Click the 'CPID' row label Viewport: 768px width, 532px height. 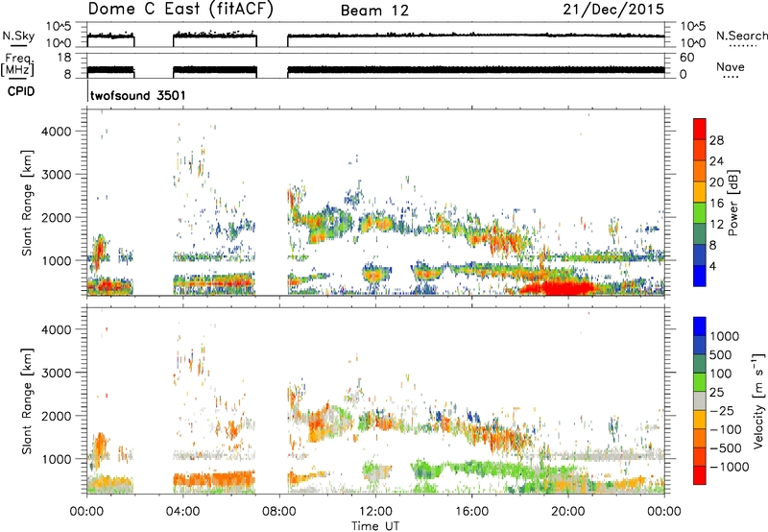[x=21, y=91]
